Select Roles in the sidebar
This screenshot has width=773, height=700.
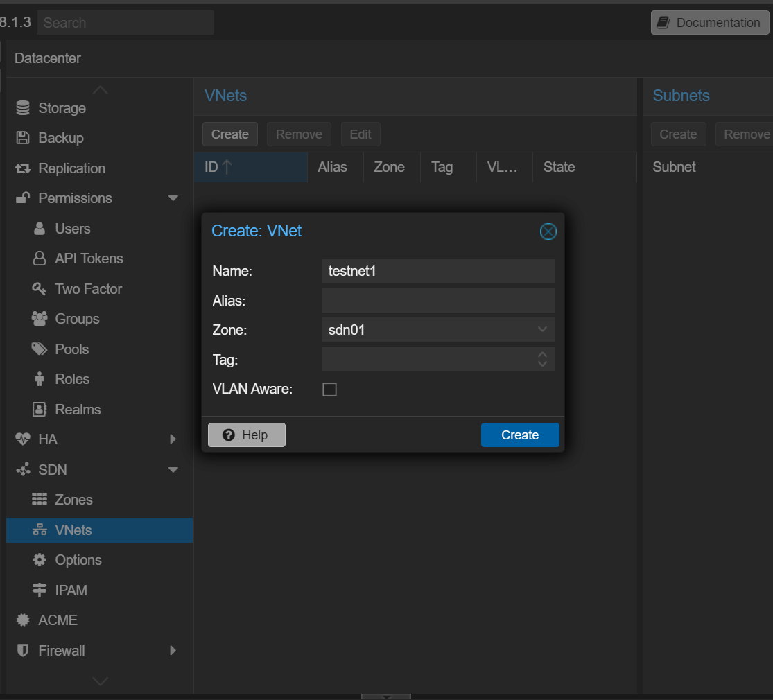(x=72, y=379)
